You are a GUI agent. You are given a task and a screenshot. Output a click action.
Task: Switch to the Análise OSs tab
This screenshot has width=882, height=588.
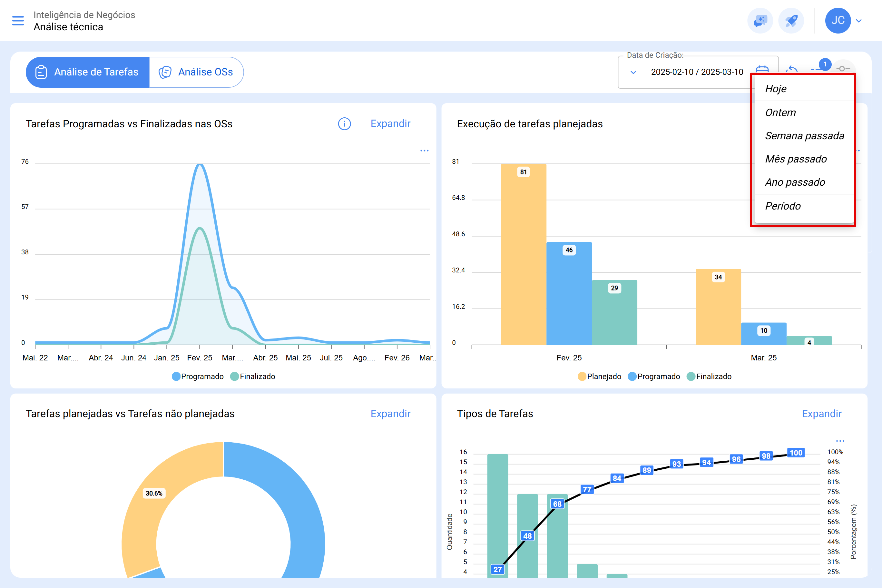(197, 72)
